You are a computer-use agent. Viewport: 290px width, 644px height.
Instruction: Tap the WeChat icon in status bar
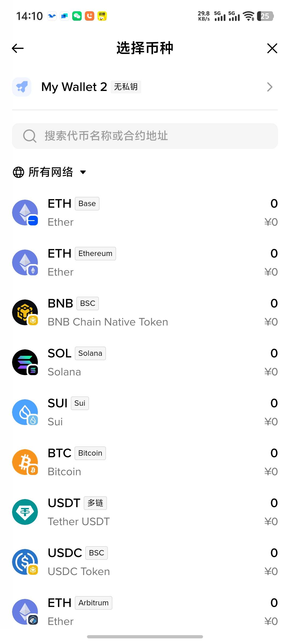(77, 16)
